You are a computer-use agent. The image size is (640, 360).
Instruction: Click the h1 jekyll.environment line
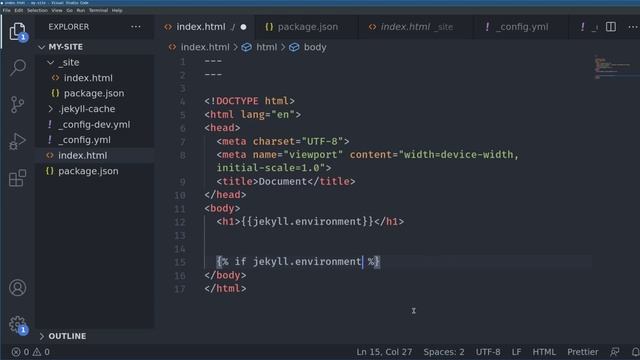[x=310, y=222]
